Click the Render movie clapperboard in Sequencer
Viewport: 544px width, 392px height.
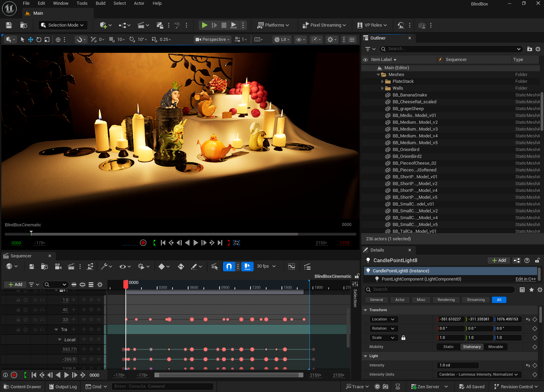coord(71,267)
